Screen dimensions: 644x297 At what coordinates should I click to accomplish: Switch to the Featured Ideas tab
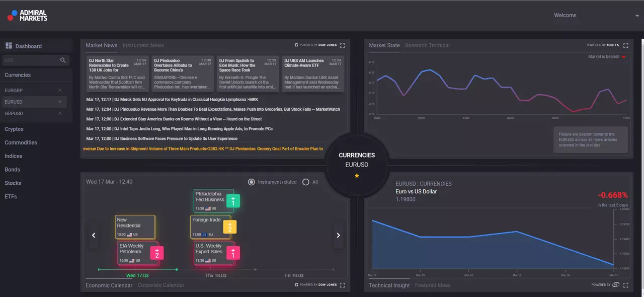(433, 285)
